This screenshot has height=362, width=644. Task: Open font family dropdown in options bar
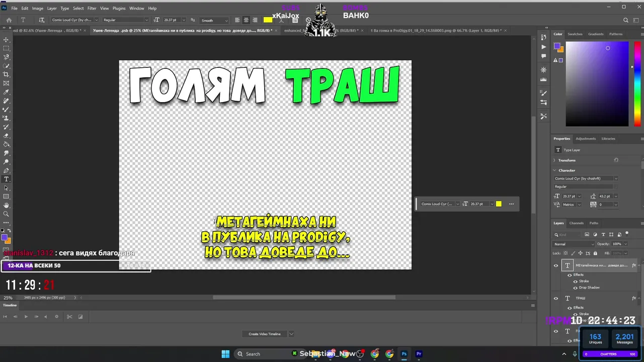click(x=96, y=20)
